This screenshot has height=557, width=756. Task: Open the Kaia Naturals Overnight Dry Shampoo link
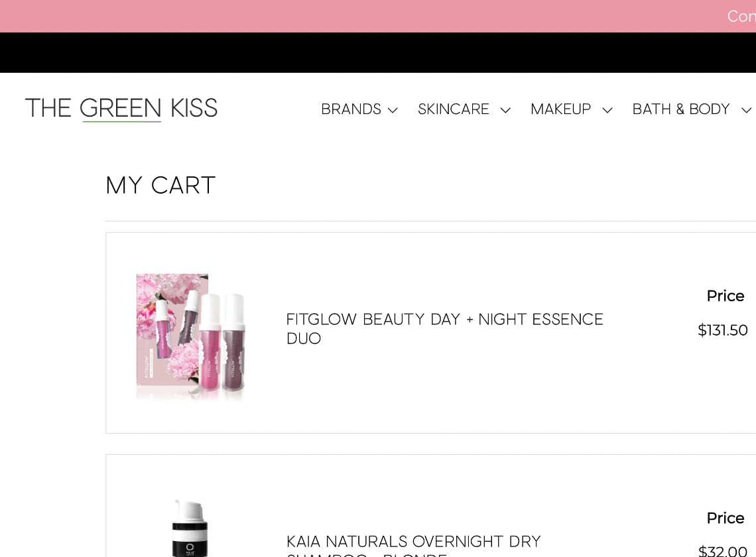click(414, 542)
